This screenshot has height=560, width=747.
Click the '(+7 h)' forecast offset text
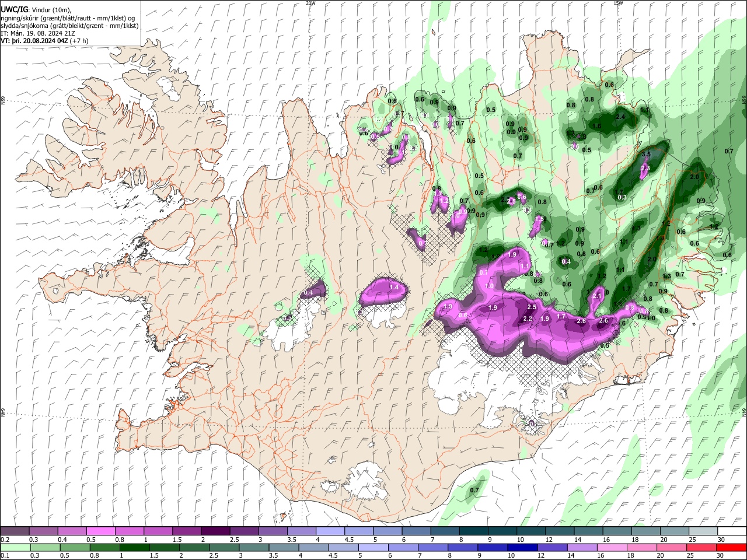(79, 41)
